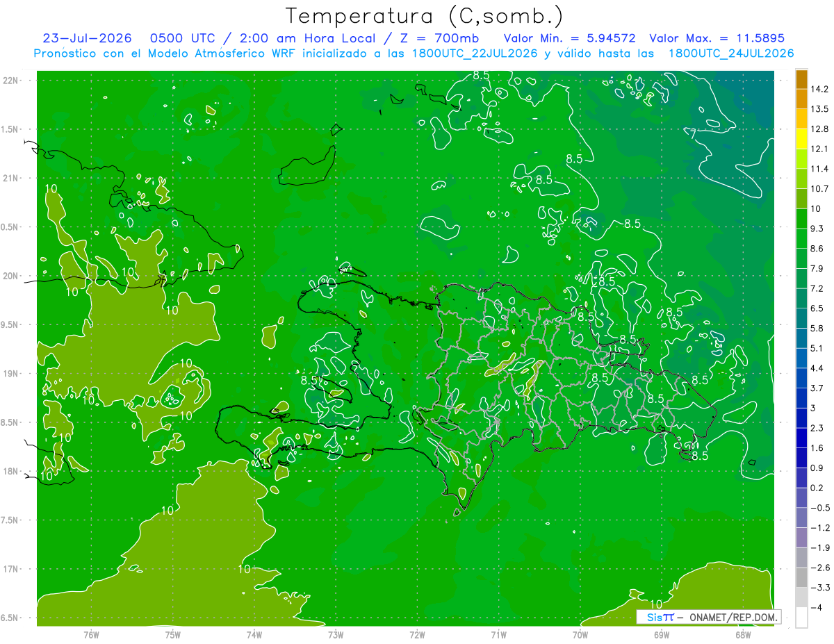The height and width of the screenshot is (644, 834).
Task: Click the '17N' latitude axis label
Action: pos(12,570)
